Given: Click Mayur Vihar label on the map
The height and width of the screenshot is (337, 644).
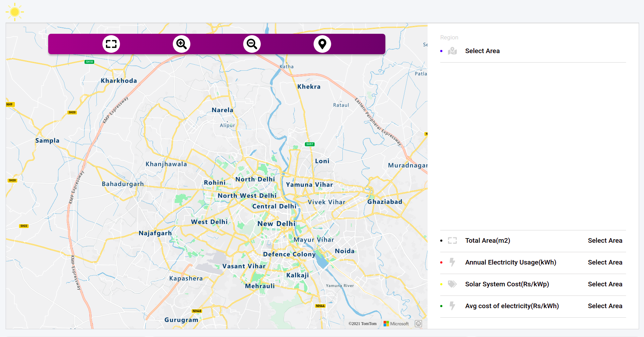Looking at the screenshot, I should point(314,240).
